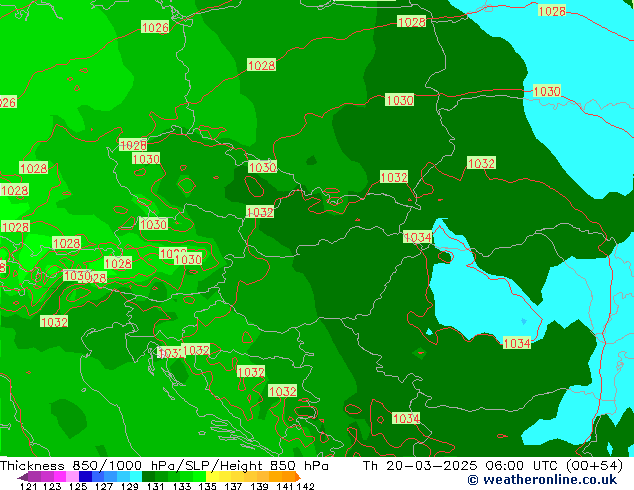Click legend value 142
634x490 pixels.
pyautogui.click(x=305, y=486)
